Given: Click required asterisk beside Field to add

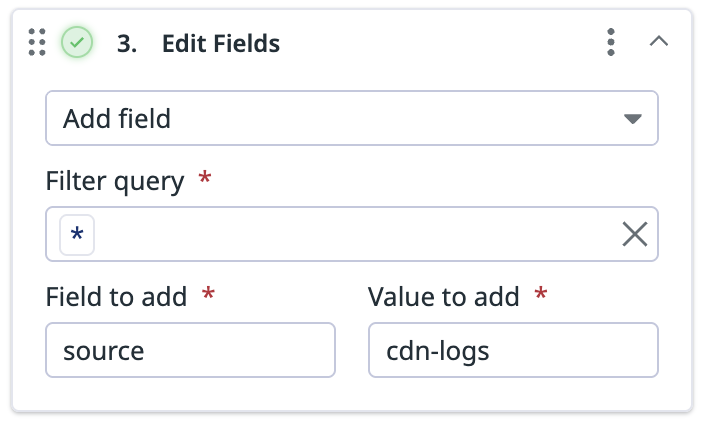Looking at the screenshot, I should (x=208, y=293).
